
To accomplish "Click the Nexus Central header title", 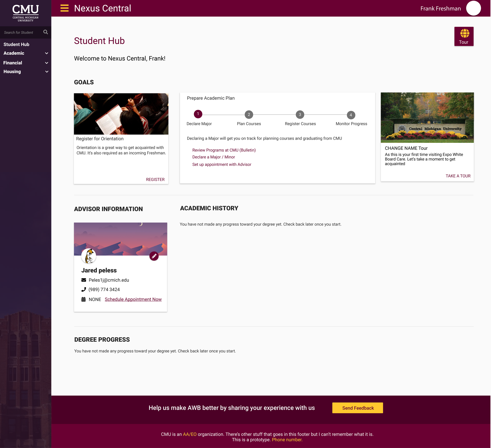I will coord(103,8).
